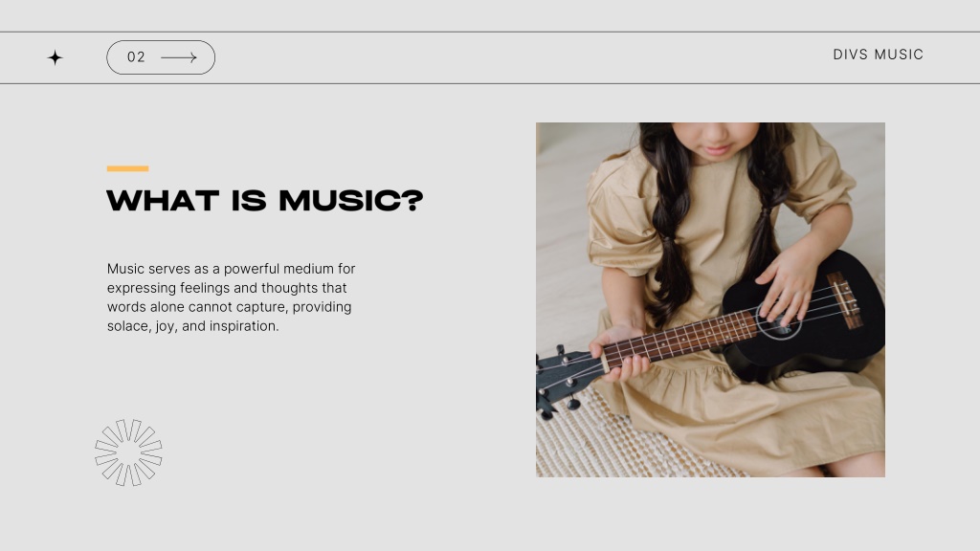Select the text 'solace, joy, and inspiration.'

192,326
